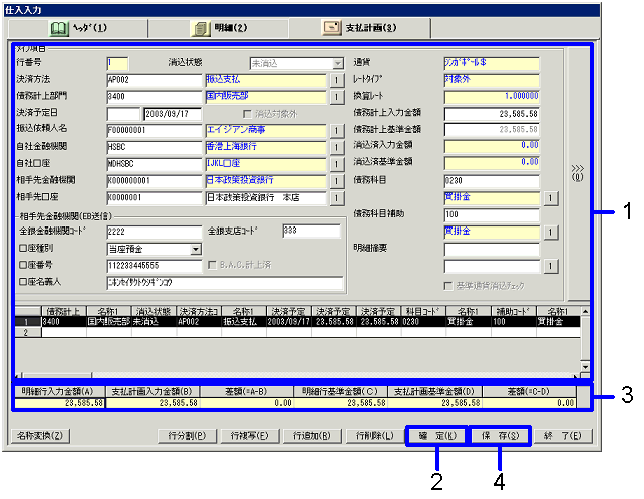Click the 確定(K) button

(x=437, y=436)
